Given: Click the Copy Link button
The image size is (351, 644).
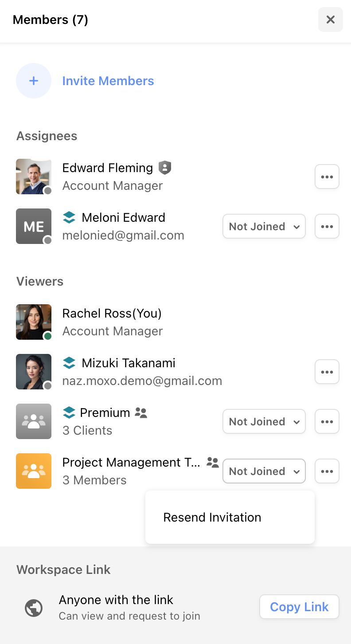Looking at the screenshot, I should click(x=299, y=607).
